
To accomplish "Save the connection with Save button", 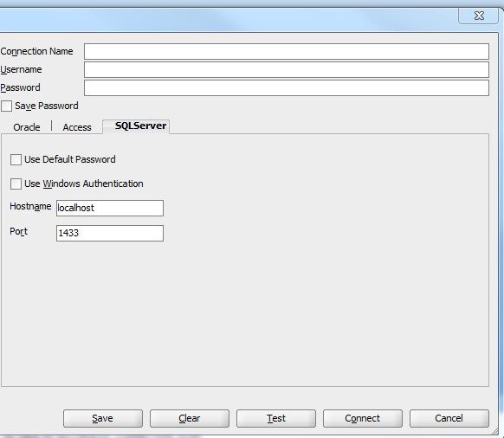I will tap(103, 418).
